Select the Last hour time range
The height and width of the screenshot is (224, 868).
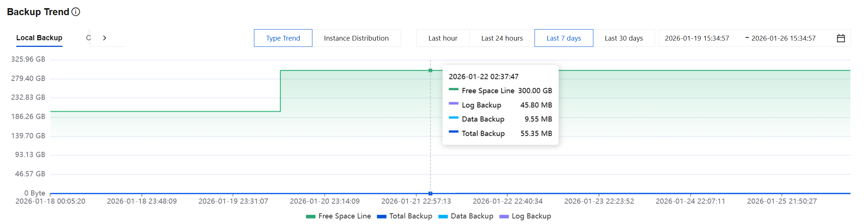443,38
